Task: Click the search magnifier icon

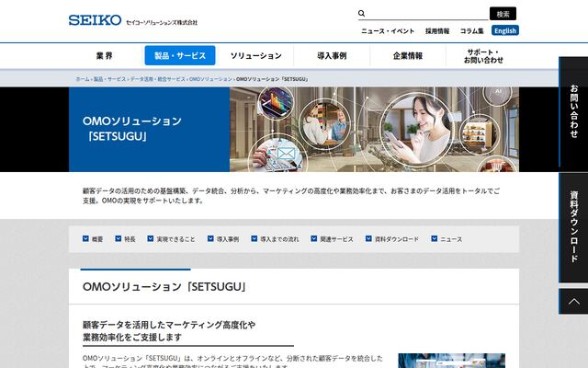Action: pyautogui.click(x=361, y=14)
